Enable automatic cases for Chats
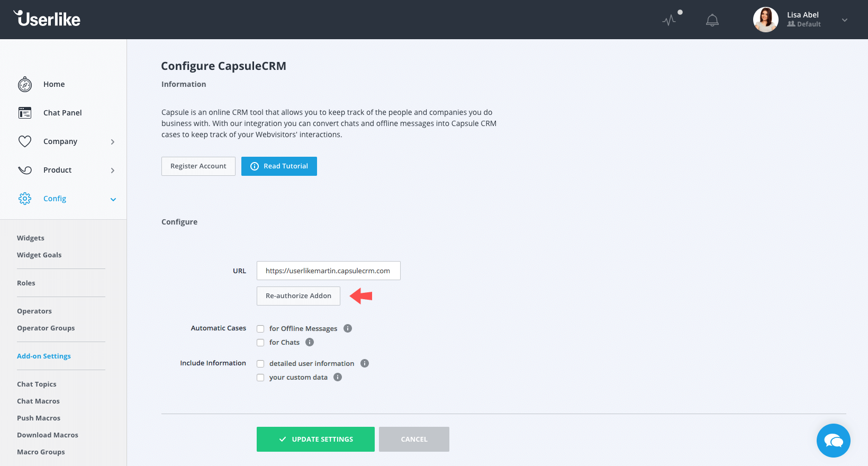The height and width of the screenshot is (466, 868). (x=260, y=343)
